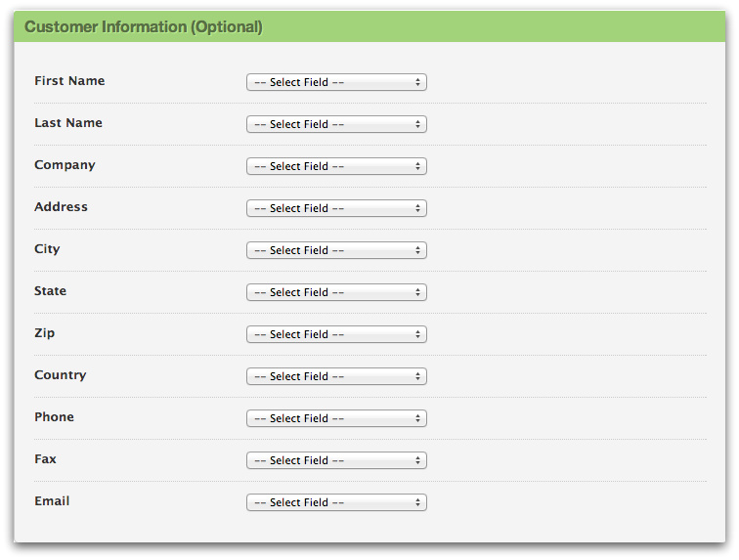The width and height of the screenshot is (739, 560).
Task: Expand the Country field dropdown
Action: tap(336, 377)
